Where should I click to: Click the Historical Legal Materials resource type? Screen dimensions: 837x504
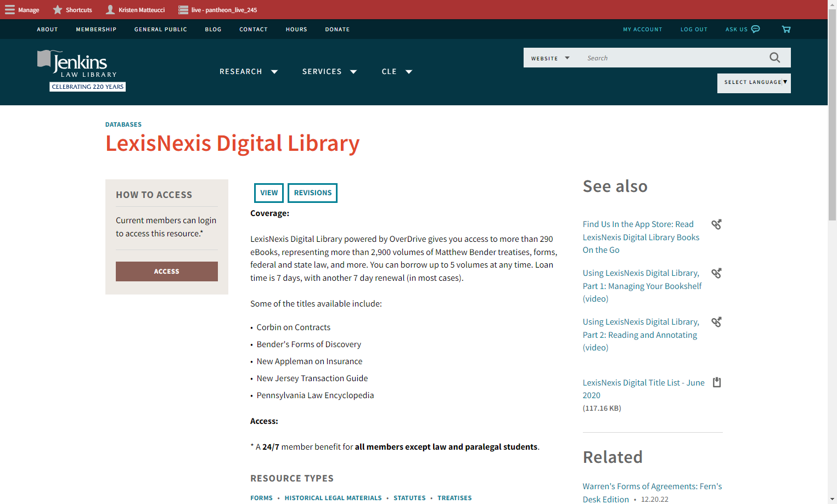333,498
